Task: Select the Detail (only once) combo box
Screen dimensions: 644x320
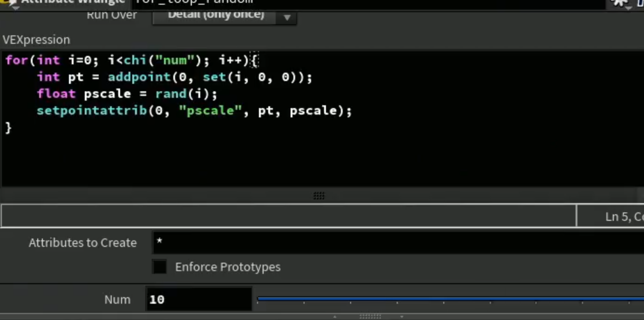Action: 224,16
